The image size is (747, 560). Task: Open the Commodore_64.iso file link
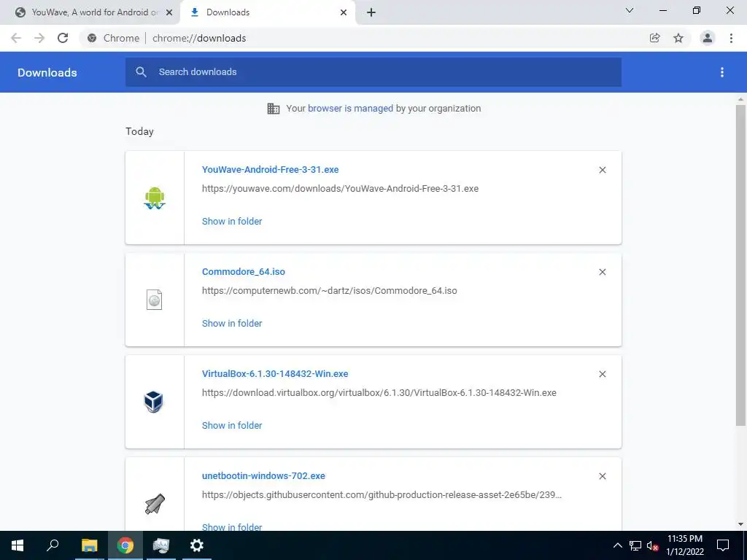(x=244, y=271)
